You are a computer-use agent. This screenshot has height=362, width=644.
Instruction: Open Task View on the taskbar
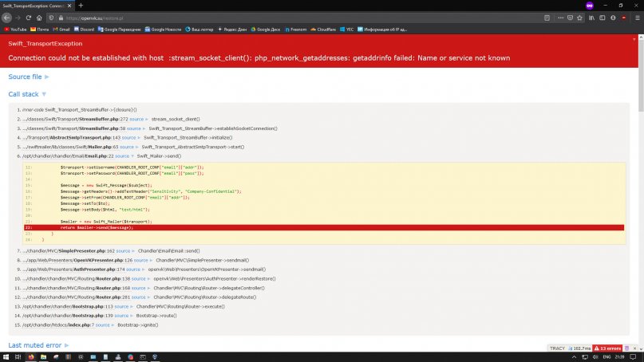(x=18, y=357)
